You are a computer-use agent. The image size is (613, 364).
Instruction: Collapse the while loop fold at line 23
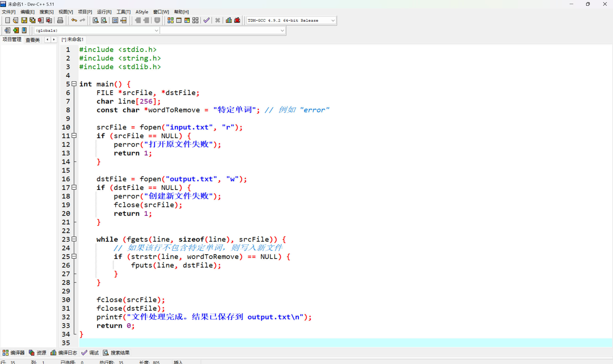(74, 239)
